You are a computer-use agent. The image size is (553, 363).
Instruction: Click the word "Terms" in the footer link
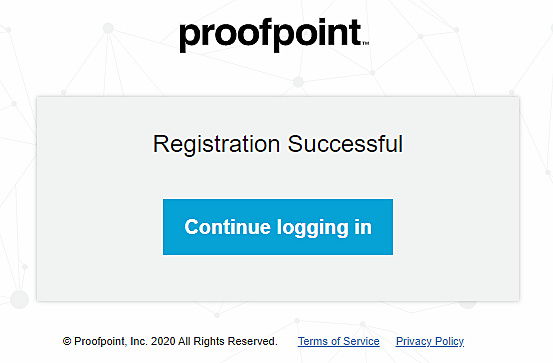pos(312,341)
